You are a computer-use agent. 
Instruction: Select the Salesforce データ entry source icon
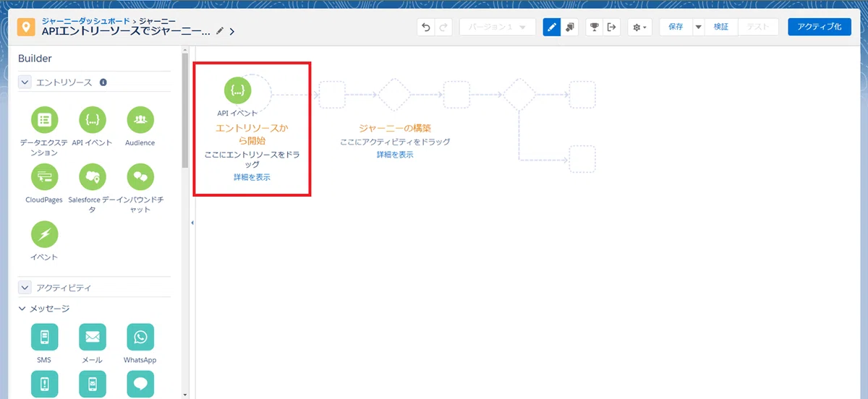tap(92, 176)
